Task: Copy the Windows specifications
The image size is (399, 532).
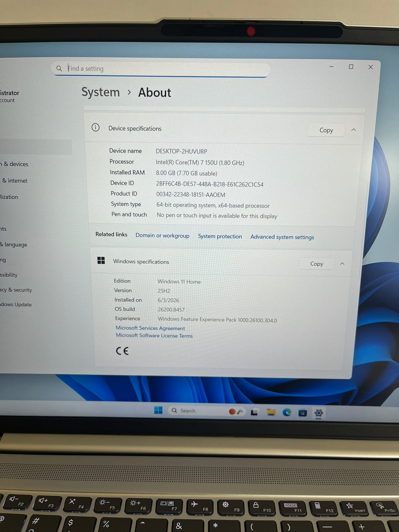Action: click(x=316, y=264)
